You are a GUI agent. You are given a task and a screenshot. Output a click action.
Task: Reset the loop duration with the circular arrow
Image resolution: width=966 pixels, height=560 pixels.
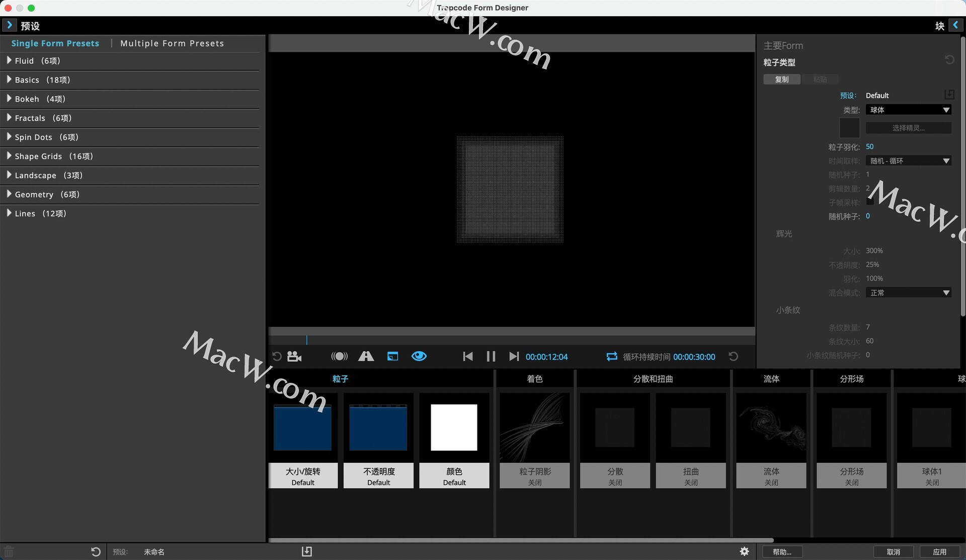point(734,356)
